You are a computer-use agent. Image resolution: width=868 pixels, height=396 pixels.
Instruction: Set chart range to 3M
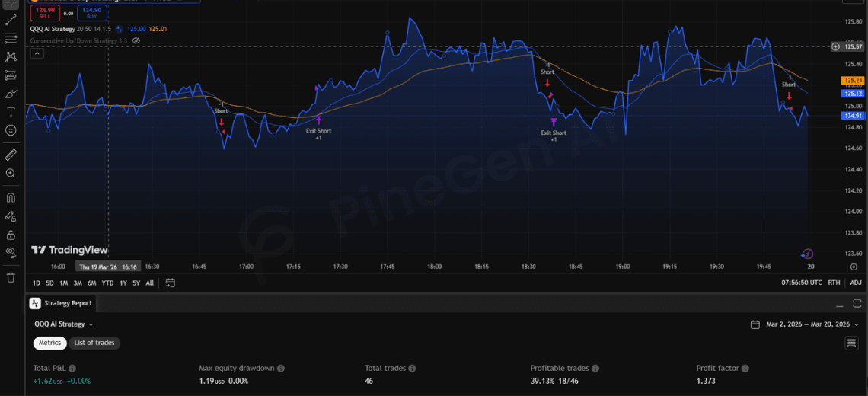coord(78,283)
